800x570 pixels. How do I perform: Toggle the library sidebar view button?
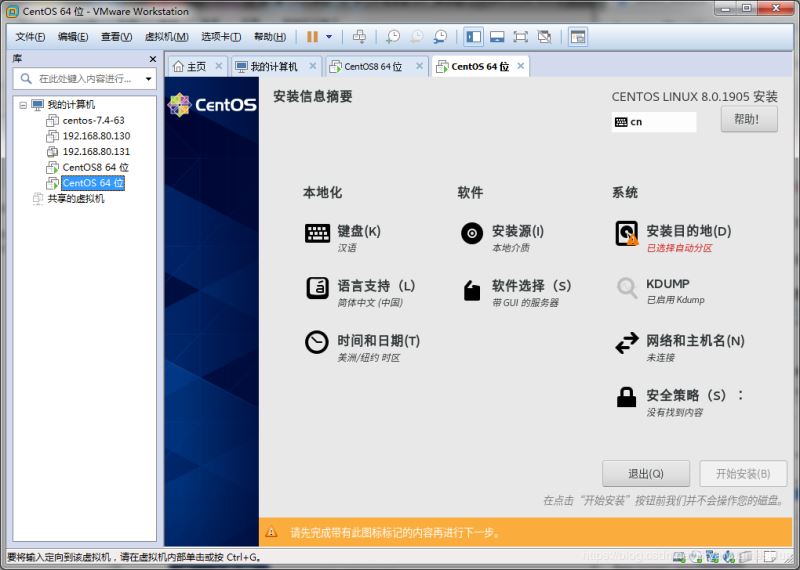point(473,37)
